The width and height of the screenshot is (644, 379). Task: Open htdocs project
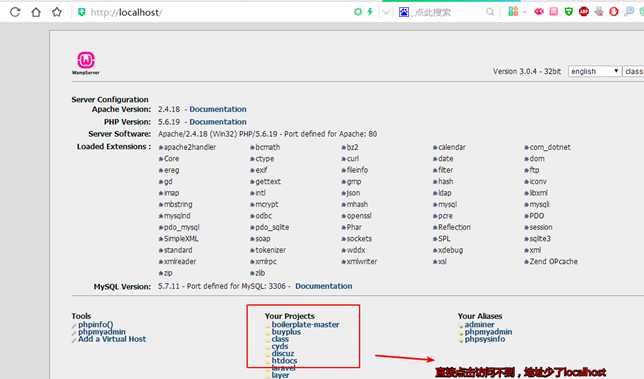point(285,361)
